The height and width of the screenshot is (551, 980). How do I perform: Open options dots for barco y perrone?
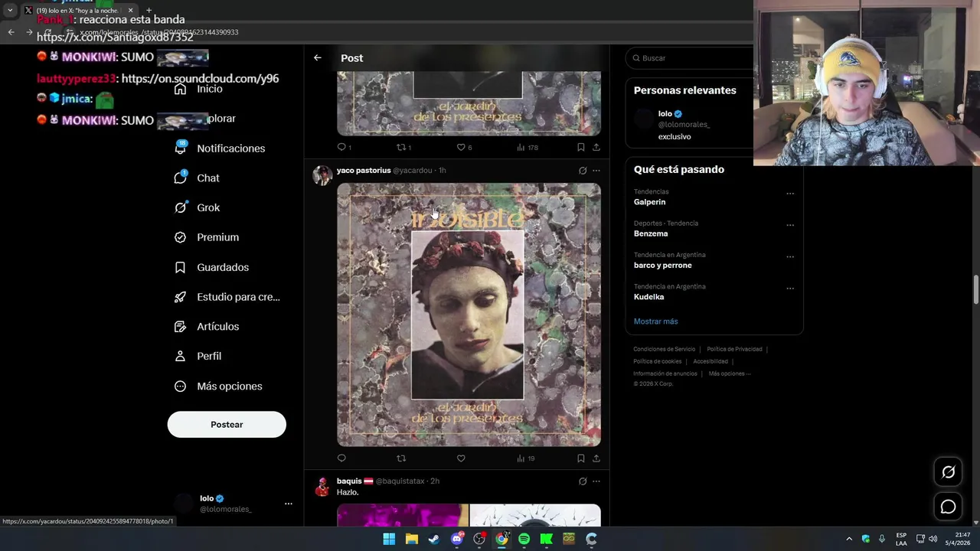pyautogui.click(x=790, y=257)
